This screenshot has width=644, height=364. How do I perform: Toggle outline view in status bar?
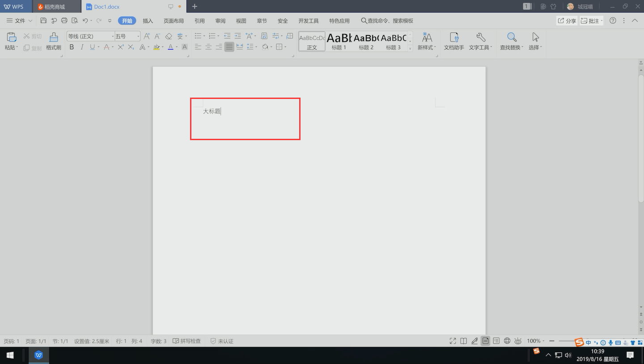tap(496, 341)
